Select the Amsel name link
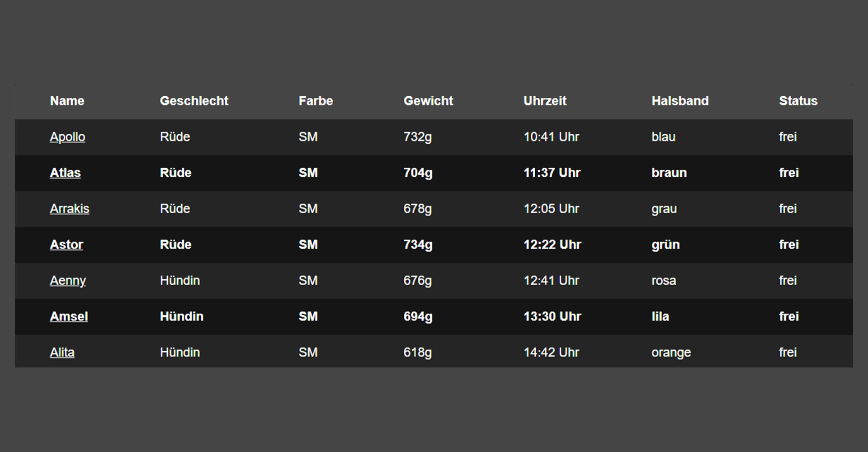868x452 pixels. [69, 316]
